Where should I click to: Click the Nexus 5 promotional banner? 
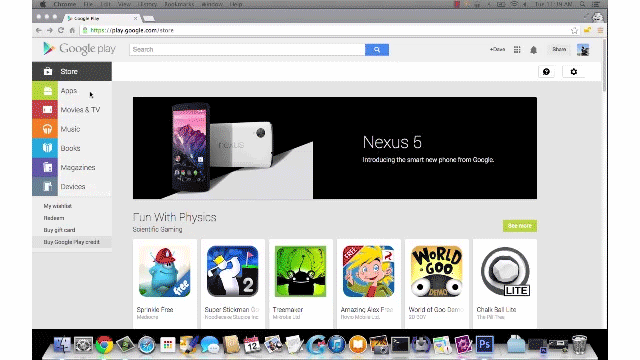[335, 148]
